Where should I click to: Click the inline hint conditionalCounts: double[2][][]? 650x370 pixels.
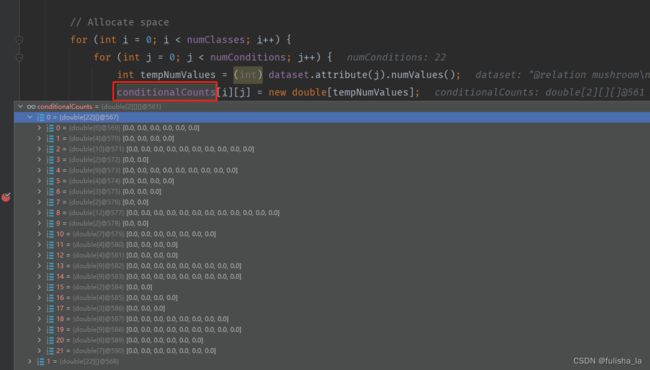(539, 92)
